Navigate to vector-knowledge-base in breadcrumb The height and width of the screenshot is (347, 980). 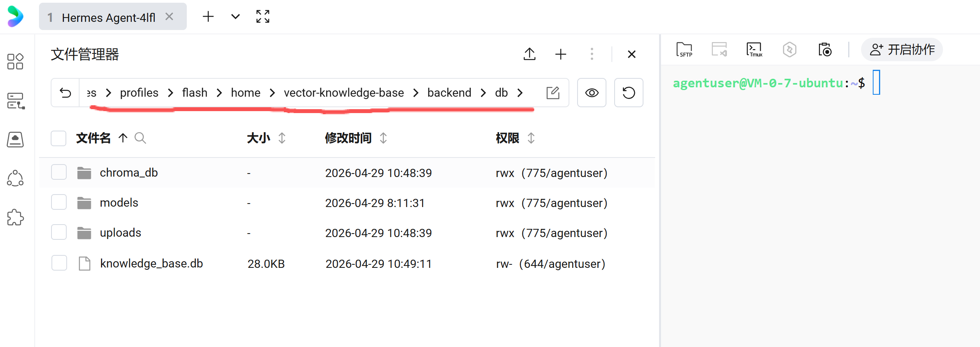pos(344,93)
